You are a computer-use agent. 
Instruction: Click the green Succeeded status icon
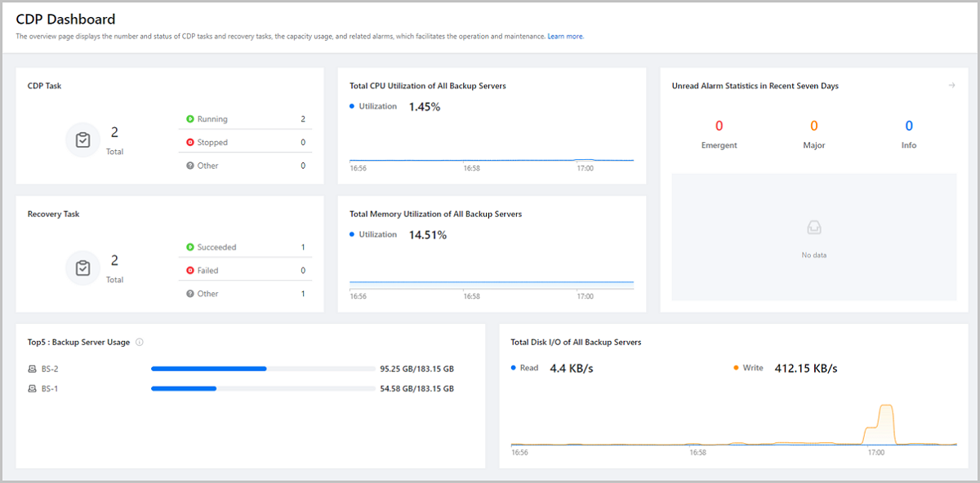[190, 247]
